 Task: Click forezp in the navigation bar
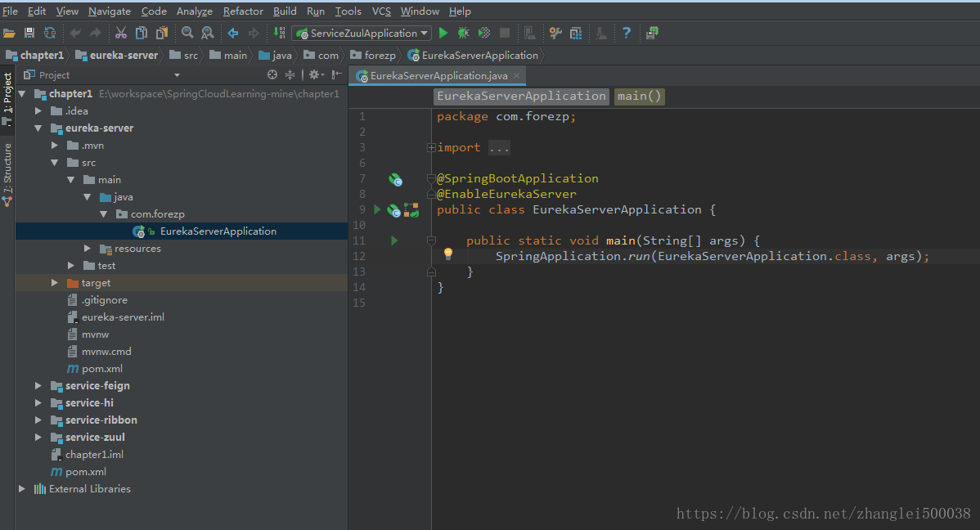[381, 55]
